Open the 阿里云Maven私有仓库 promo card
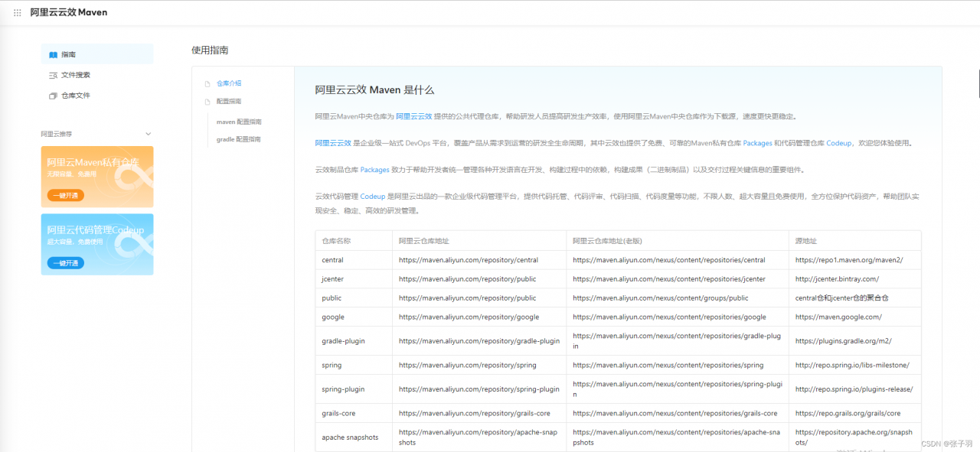The height and width of the screenshot is (452, 980). 97,177
